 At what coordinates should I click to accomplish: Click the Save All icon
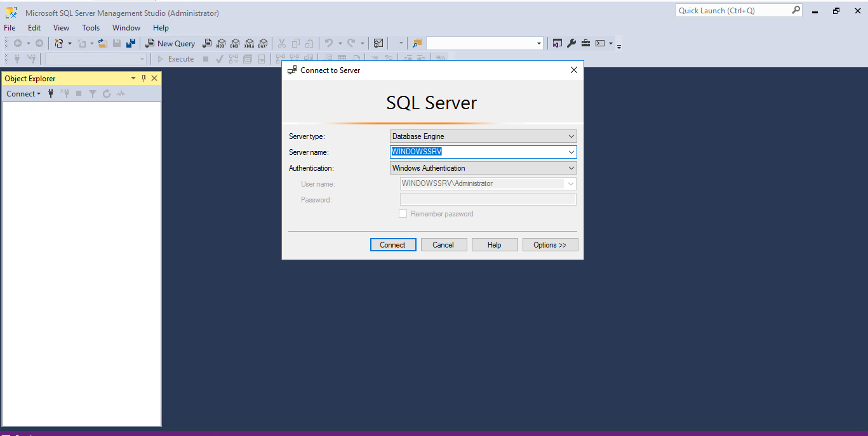131,43
